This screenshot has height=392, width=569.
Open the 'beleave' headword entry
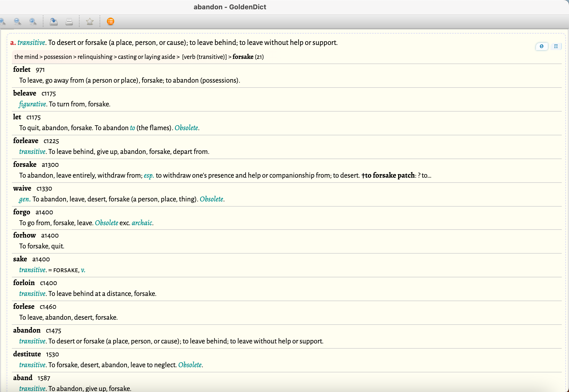click(x=25, y=93)
